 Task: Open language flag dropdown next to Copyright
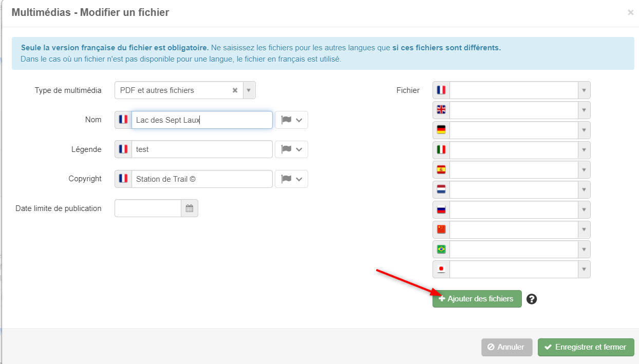292,179
